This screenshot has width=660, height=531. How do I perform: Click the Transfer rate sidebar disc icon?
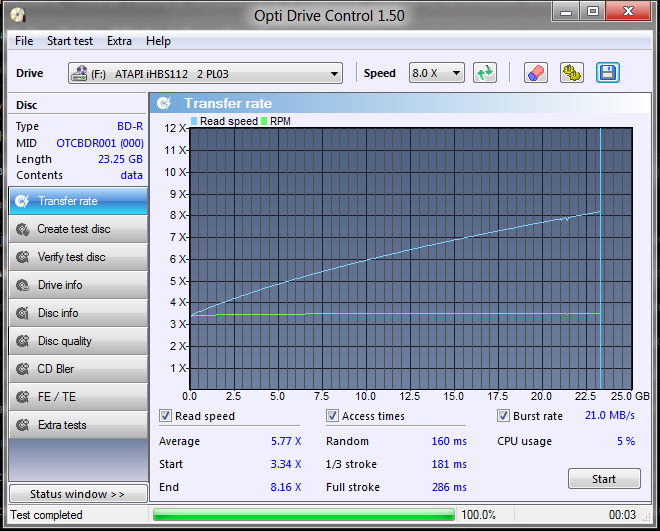[x=22, y=201]
